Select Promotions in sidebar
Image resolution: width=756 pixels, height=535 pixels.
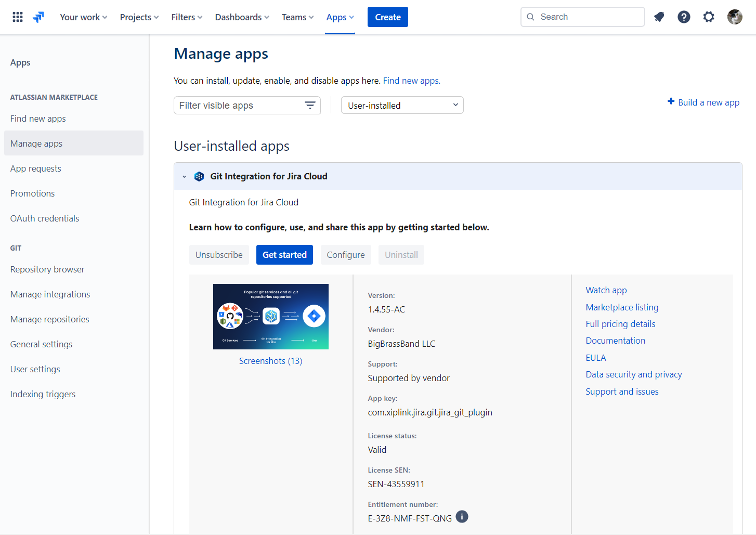(x=74, y=193)
